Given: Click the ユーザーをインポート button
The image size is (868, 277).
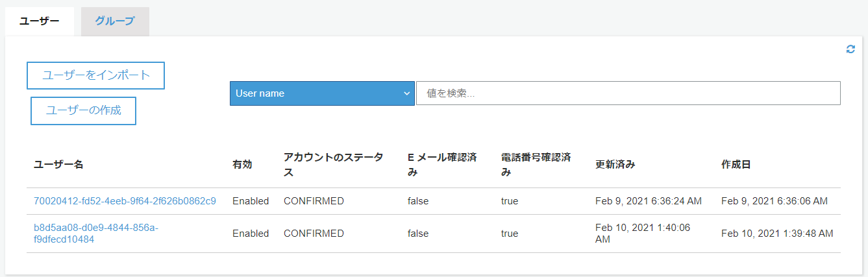Looking at the screenshot, I should tap(95, 75).
